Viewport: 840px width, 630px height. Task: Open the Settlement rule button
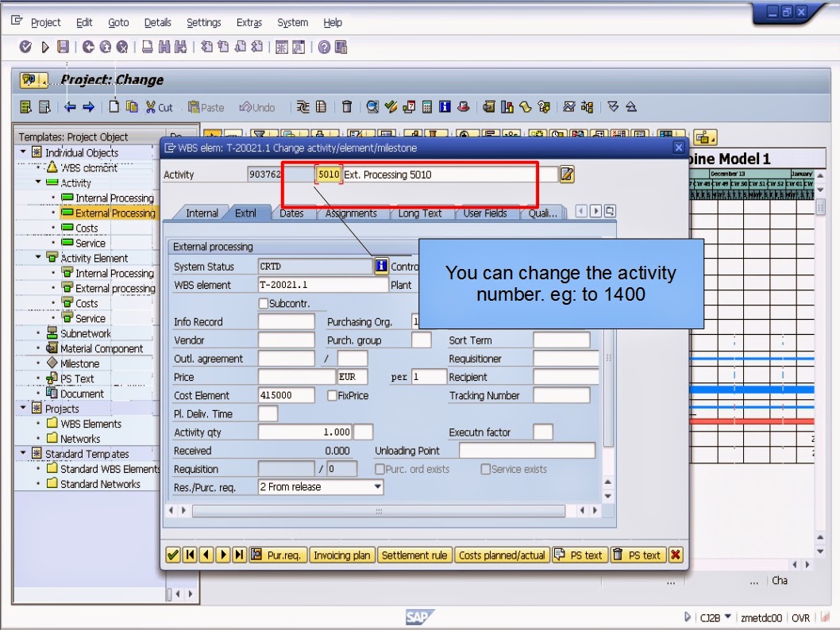point(414,555)
